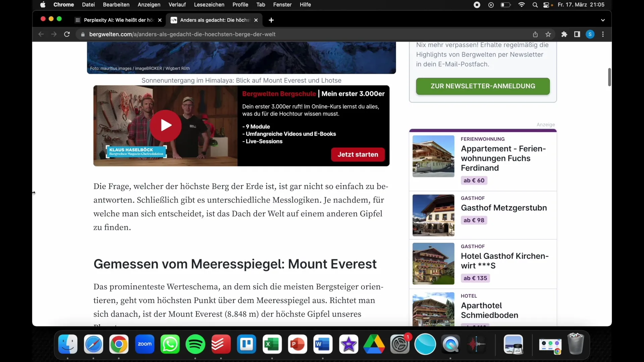This screenshot has width=644, height=362.
Task: Click the Appartement Fuchs Ferdinand thumbnail
Action: point(433,156)
